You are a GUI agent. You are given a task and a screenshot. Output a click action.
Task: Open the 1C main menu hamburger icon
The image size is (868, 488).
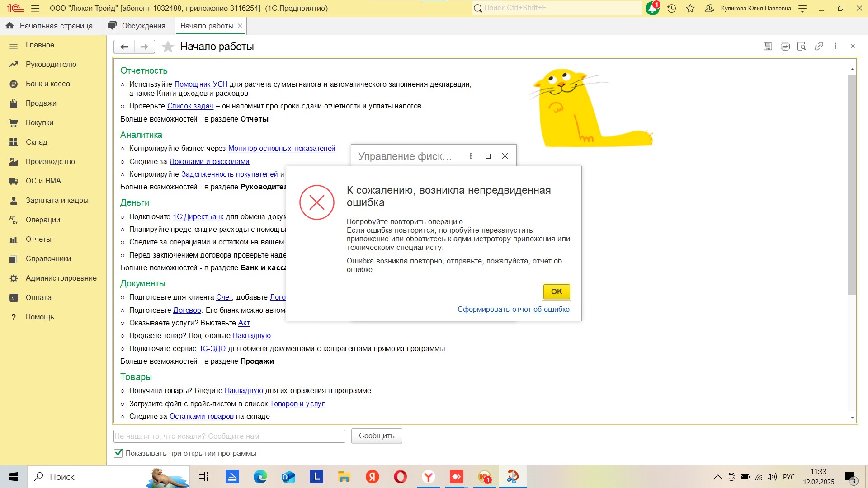35,8
